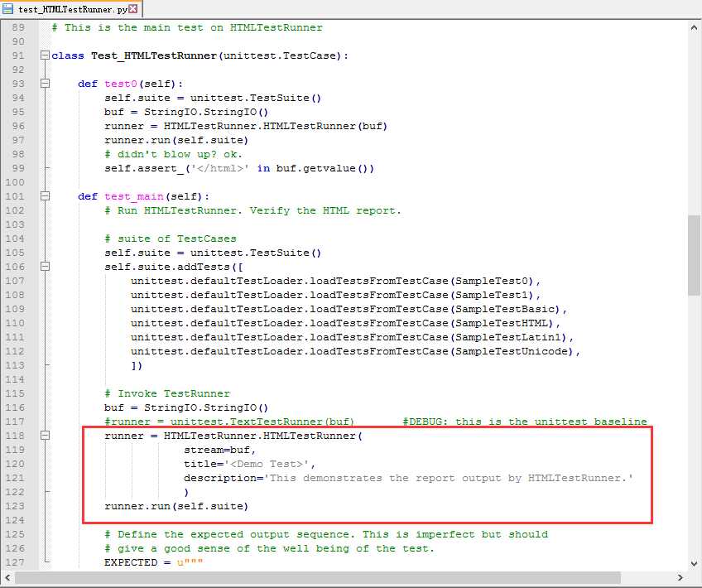This screenshot has width=702, height=588.
Task: Click the SampleTestUnicode loader line
Action: 355,351
